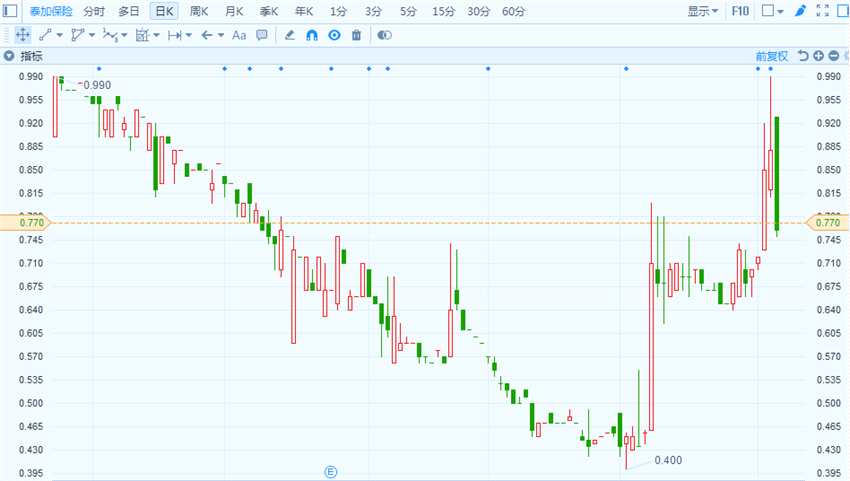This screenshot has height=481, width=850.
Task: Click the 0.770 price tag on right axis
Action: tap(827, 222)
